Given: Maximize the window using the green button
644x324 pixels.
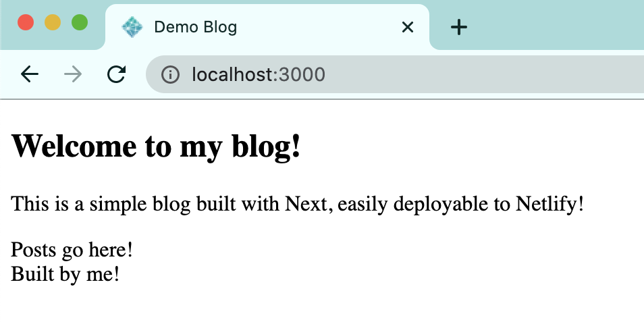Looking at the screenshot, I should pyautogui.click(x=80, y=22).
